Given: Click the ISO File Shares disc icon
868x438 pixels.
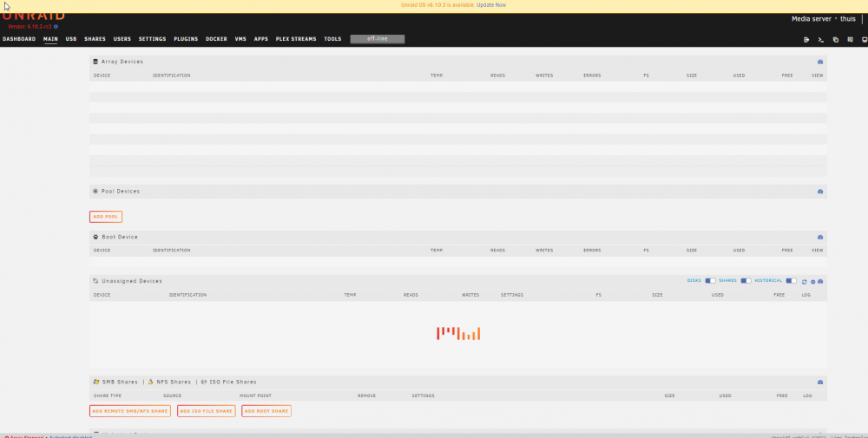Looking at the screenshot, I should [x=204, y=382].
